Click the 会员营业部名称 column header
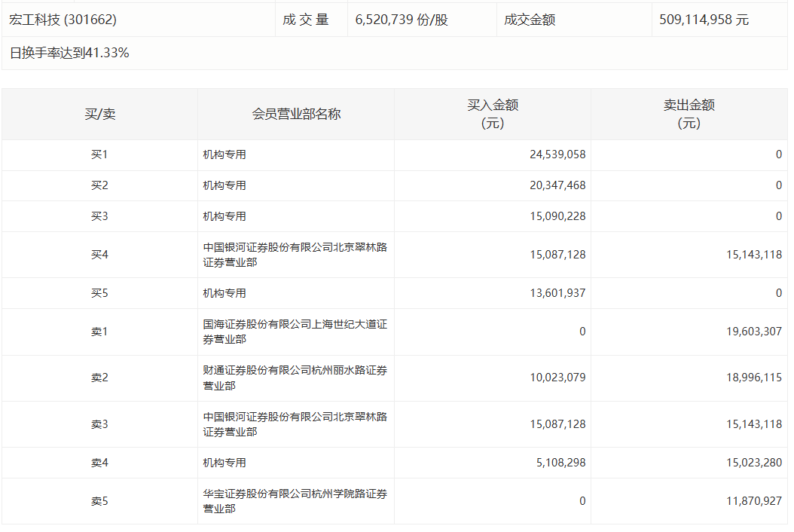Screen dimensions: 794x532 pyautogui.click(x=295, y=115)
